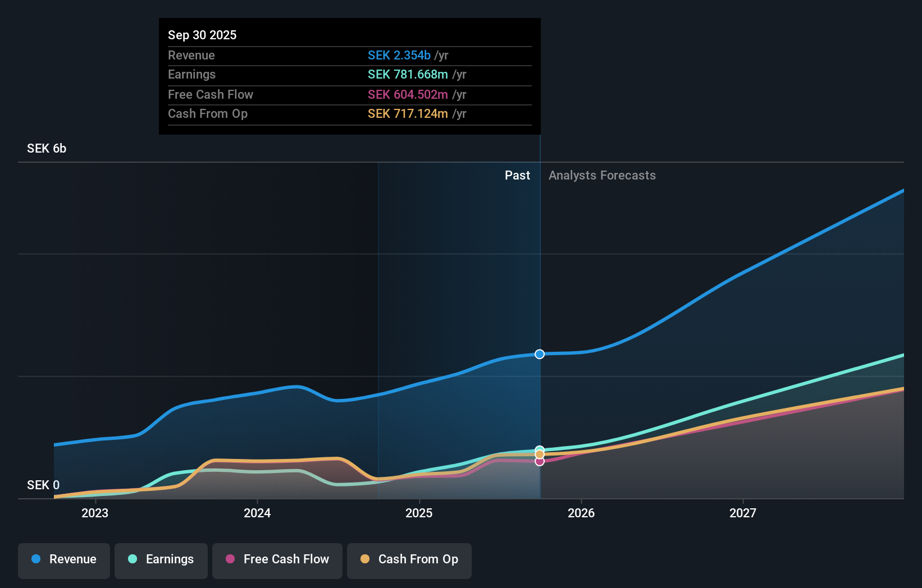Screen dimensions: 922x588
Task: Select the 2027 year axis label
Action: (x=743, y=513)
